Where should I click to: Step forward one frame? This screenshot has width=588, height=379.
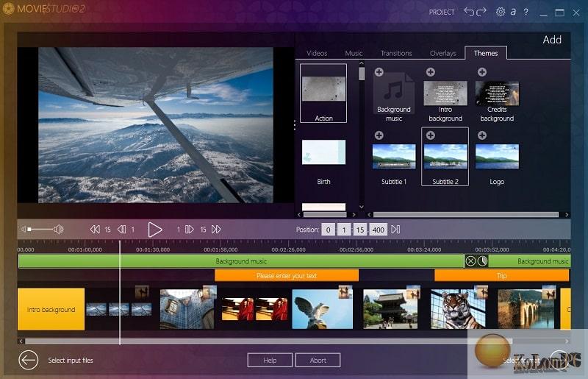[190, 229]
